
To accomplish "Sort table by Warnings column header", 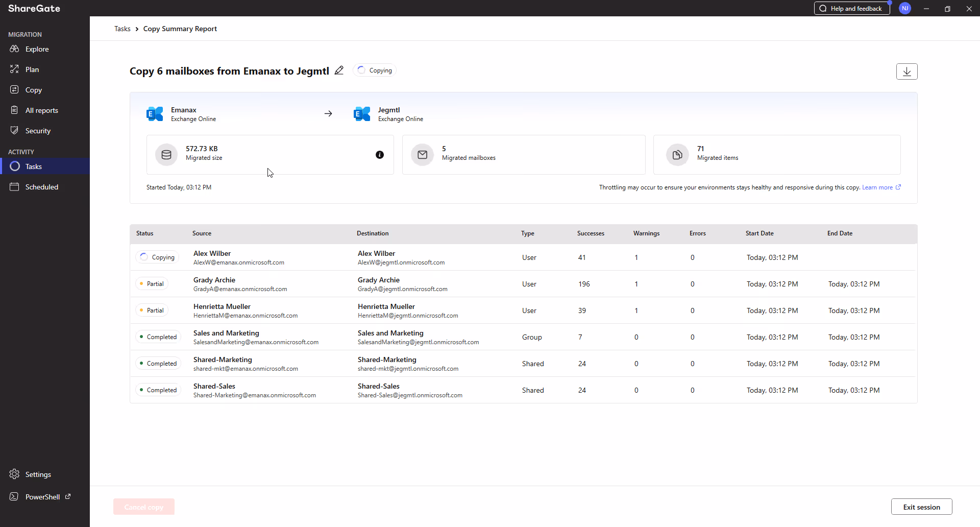I will [646, 233].
